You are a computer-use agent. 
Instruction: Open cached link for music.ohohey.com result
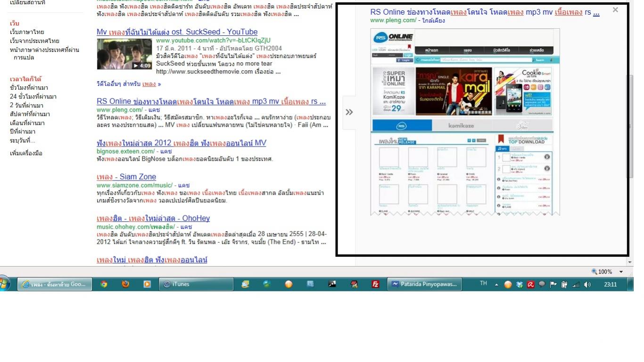(x=186, y=227)
